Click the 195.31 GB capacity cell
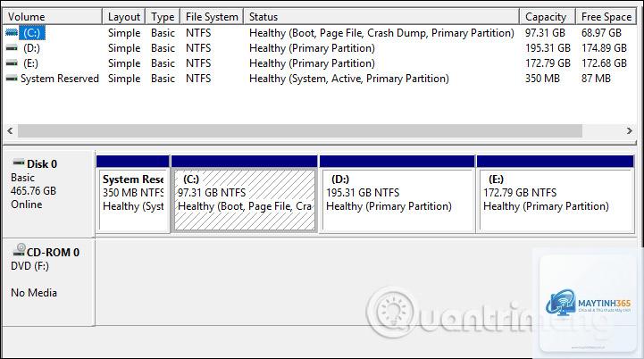This screenshot has width=644, height=359. click(x=548, y=48)
